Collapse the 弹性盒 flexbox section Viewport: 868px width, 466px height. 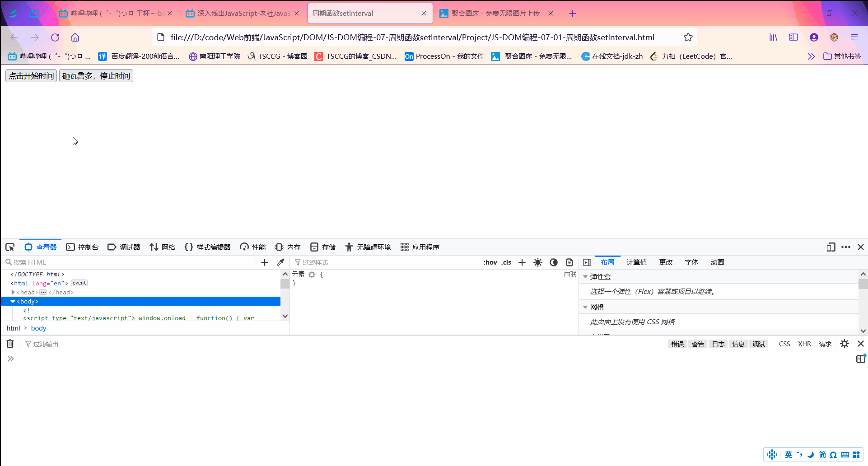[585, 277]
